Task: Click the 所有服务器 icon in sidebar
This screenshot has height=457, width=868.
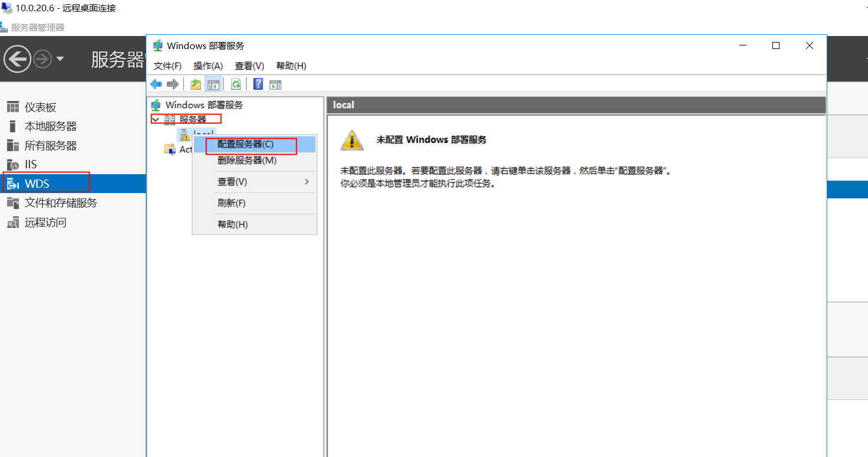Action: coord(13,145)
